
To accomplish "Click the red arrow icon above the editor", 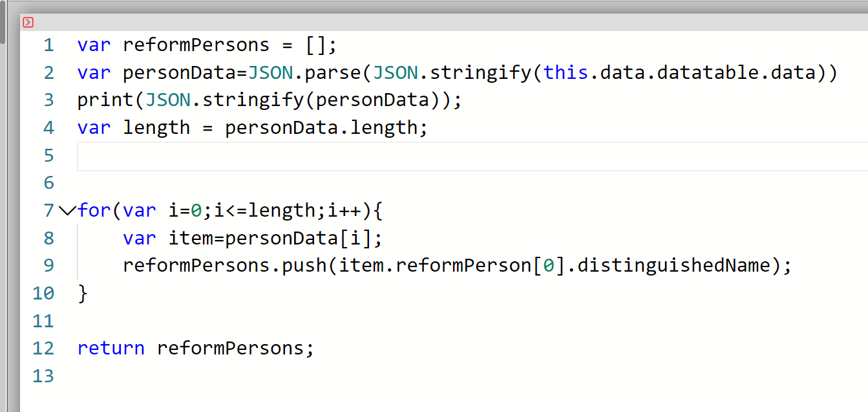I will [28, 23].
